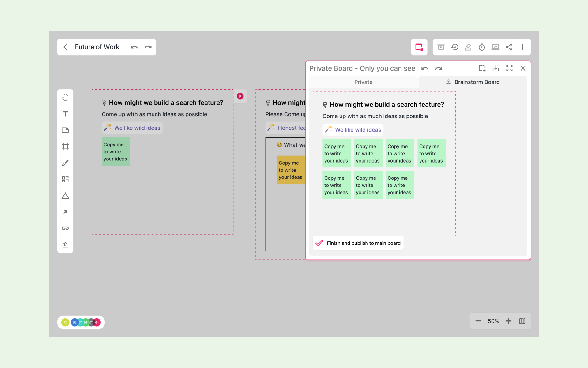Select the triangle shapes tool
The height and width of the screenshot is (368, 588).
(65, 196)
